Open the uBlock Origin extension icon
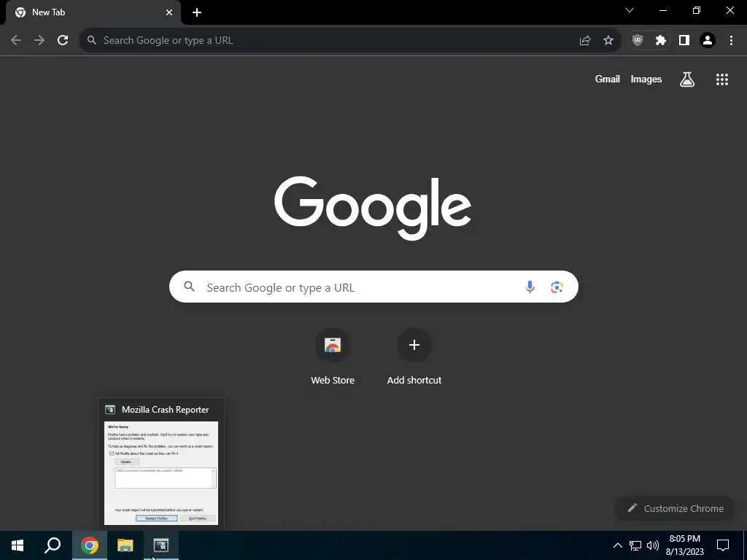747x560 pixels. pyautogui.click(x=638, y=41)
